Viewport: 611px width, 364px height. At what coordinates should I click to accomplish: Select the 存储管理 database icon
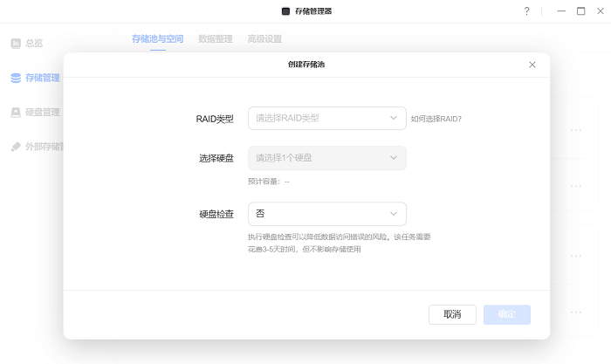click(x=16, y=78)
